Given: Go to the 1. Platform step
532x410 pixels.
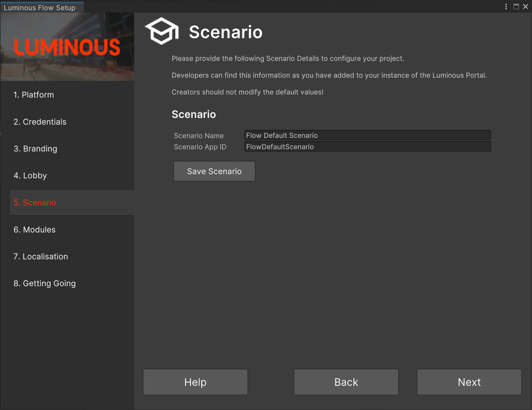Looking at the screenshot, I should 34,95.
